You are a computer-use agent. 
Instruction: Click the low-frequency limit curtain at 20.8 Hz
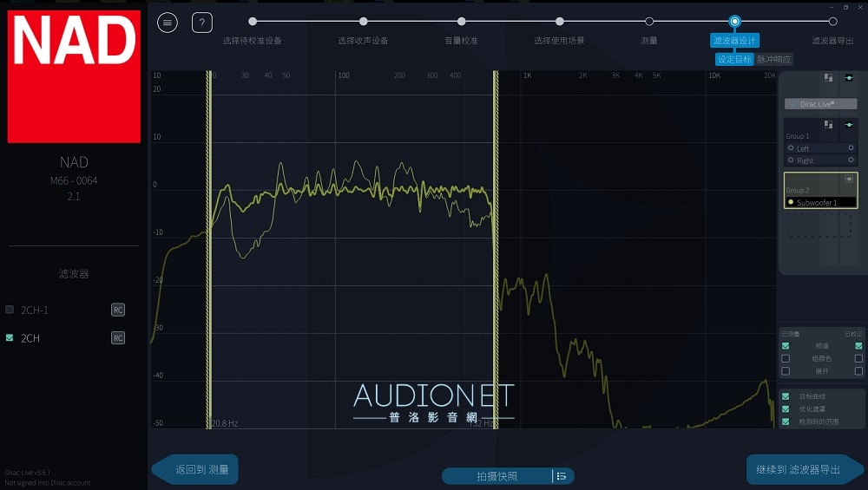(x=208, y=249)
